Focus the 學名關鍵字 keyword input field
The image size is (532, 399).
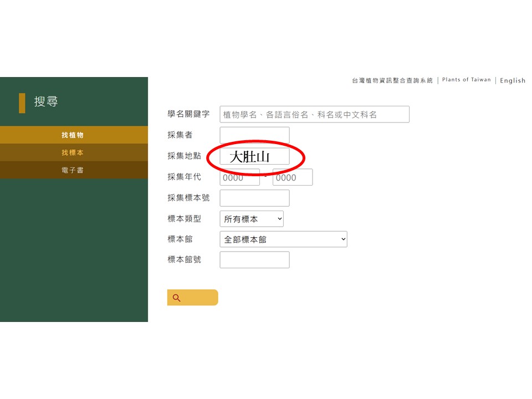click(314, 114)
